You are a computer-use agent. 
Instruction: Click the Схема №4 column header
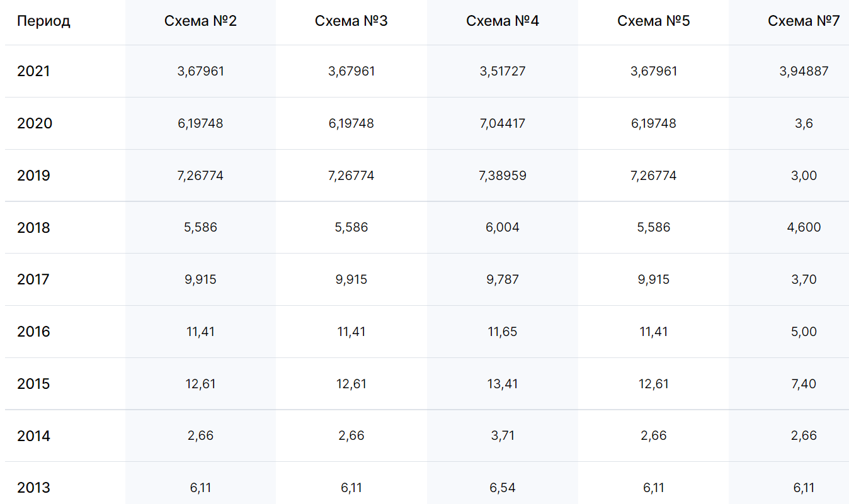pos(503,21)
